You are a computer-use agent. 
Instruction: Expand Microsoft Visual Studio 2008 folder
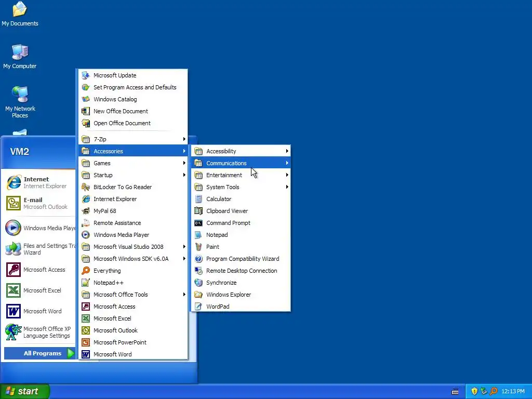pyautogui.click(x=133, y=247)
